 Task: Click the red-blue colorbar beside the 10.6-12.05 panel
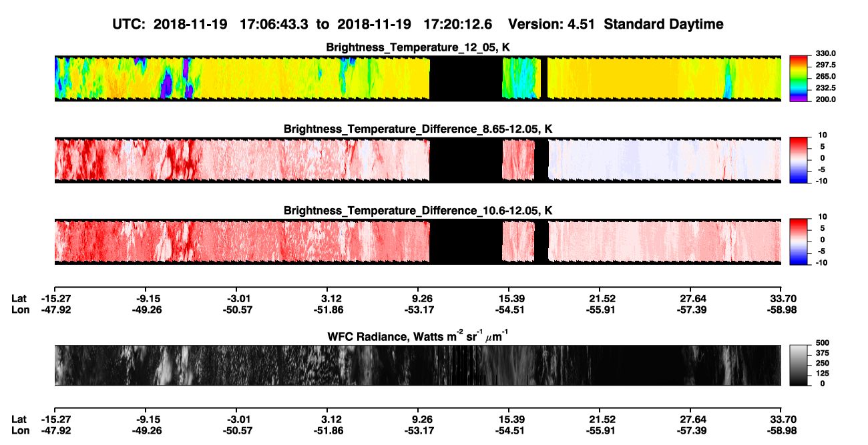point(799,242)
